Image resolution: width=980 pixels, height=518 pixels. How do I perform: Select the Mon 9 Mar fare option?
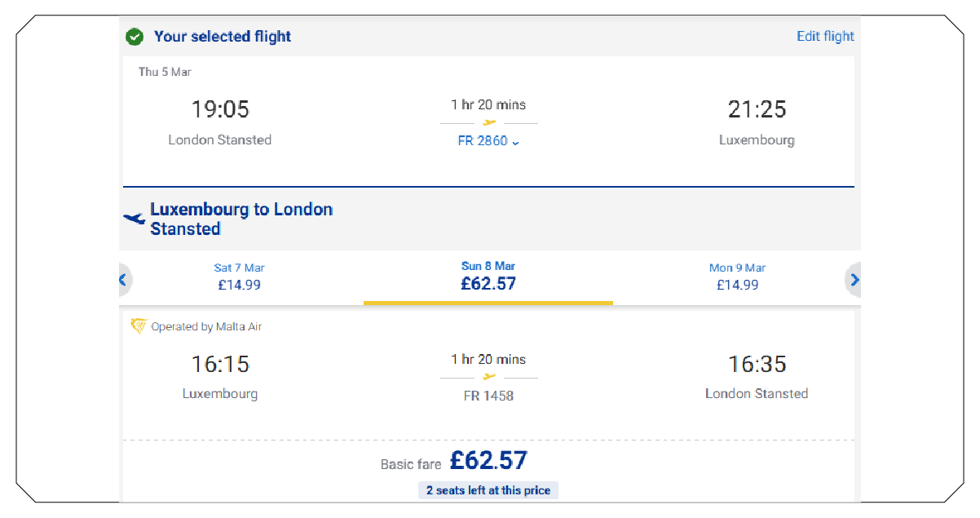point(737,276)
